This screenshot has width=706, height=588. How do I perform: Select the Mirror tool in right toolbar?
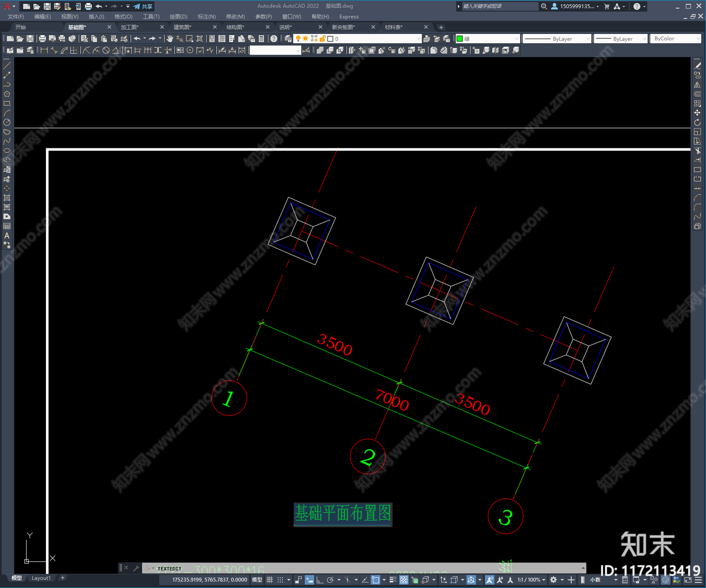point(697,85)
